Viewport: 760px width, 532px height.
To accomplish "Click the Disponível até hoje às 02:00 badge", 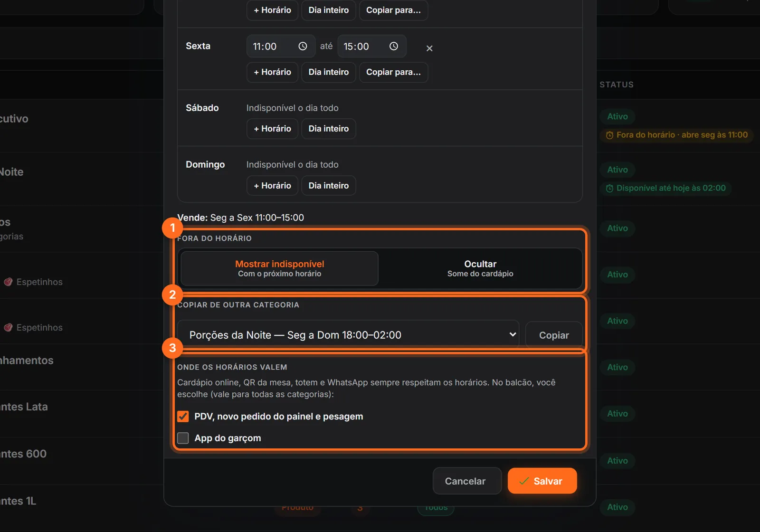I will coord(666,188).
